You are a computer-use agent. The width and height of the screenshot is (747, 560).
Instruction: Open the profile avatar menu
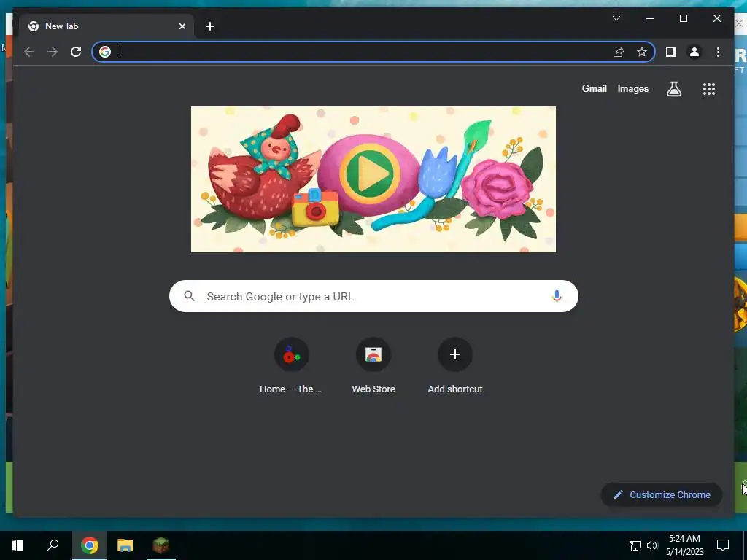pos(694,52)
